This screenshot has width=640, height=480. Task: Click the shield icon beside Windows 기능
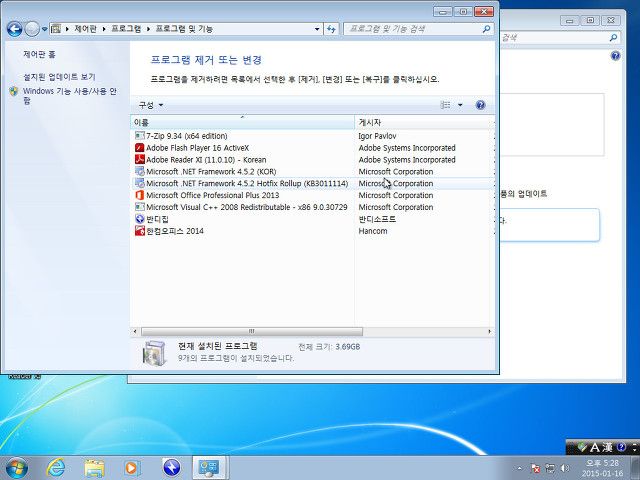pos(14,91)
